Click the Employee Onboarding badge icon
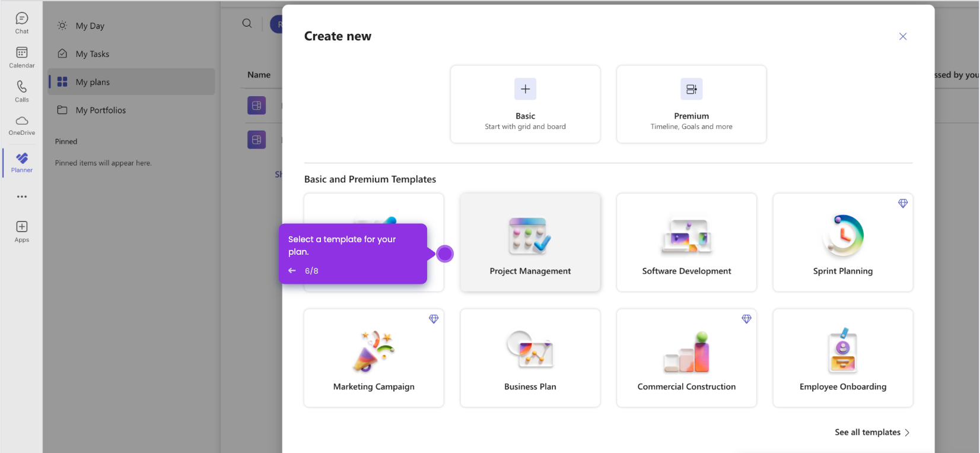This screenshot has height=453, width=980. pyautogui.click(x=843, y=350)
